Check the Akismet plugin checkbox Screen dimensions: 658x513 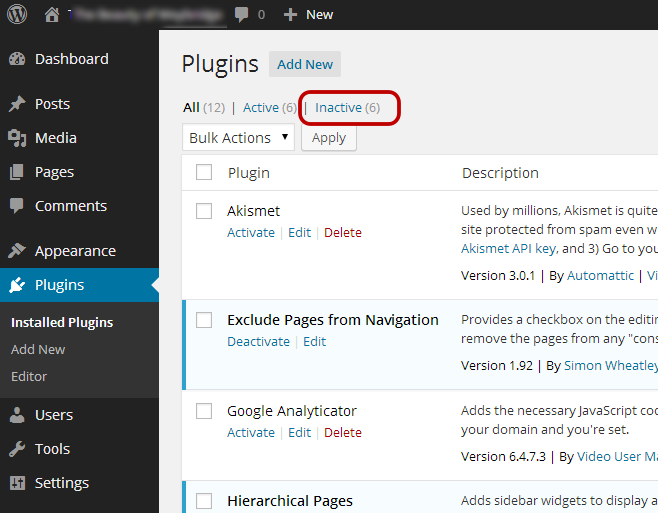click(204, 211)
